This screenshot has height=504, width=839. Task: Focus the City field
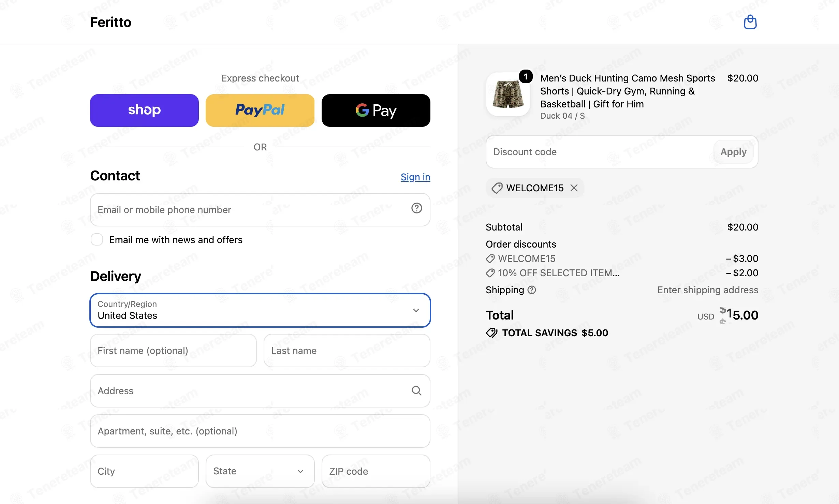point(144,471)
